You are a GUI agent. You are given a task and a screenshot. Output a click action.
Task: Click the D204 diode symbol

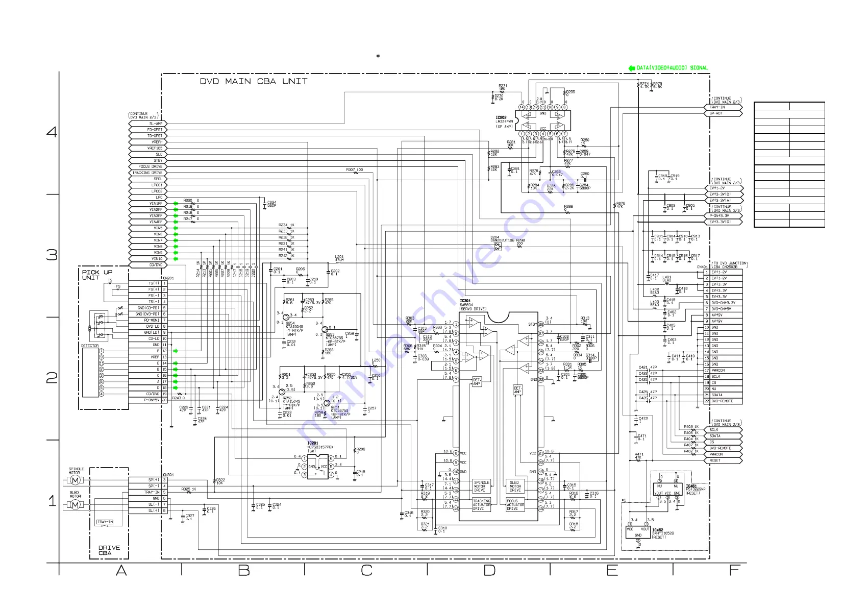pos(498,247)
